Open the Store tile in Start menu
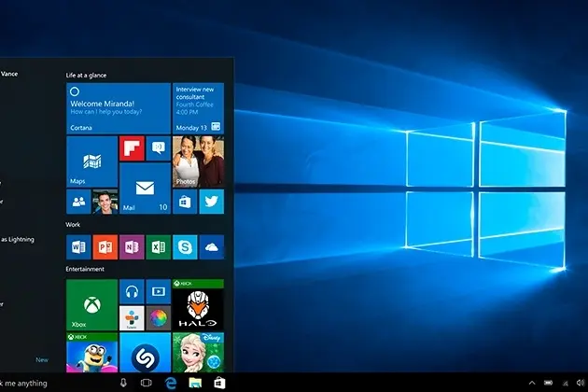The image size is (588, 392). point(185,202)
